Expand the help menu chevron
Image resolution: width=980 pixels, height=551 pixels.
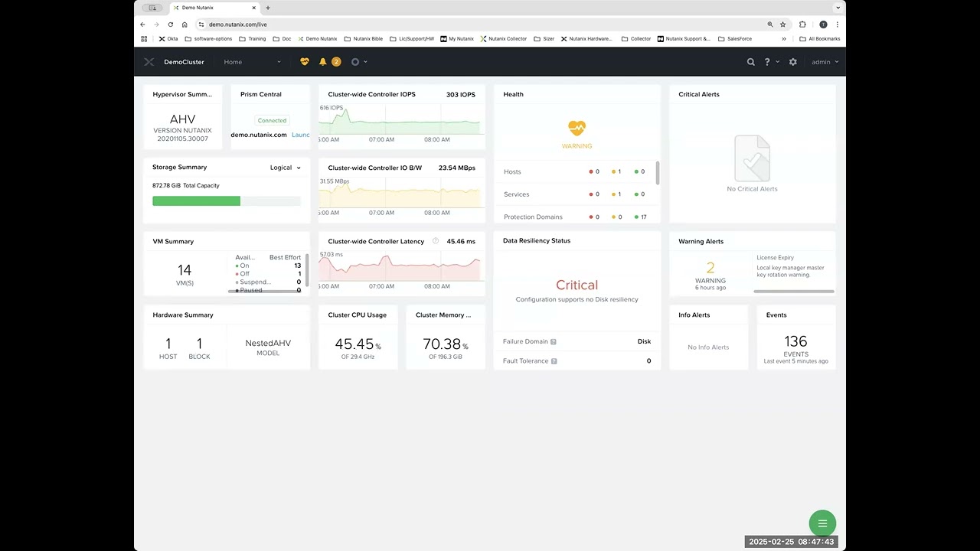click(778, 62)
